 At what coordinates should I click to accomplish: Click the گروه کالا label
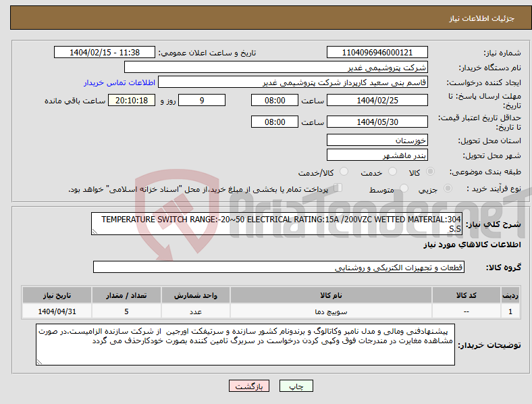click(x=504, y=268)
